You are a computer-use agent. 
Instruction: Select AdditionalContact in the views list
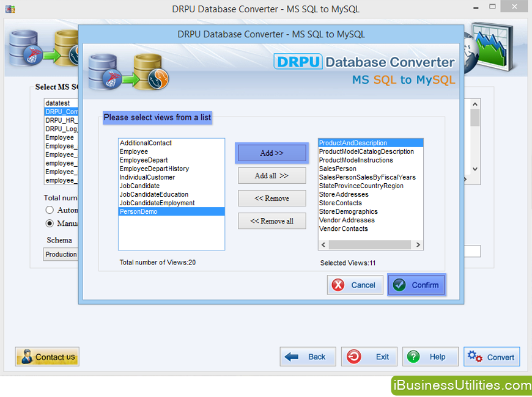point(171,143)
